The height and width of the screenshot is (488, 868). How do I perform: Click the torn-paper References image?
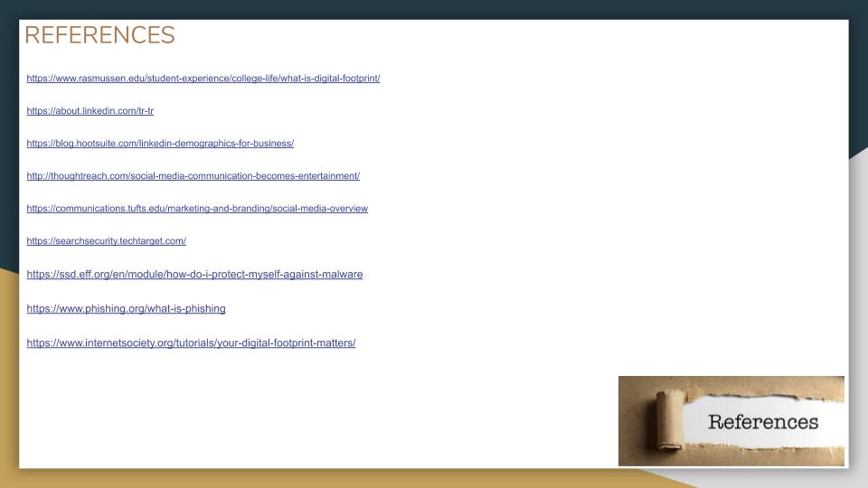coord(731,420)
